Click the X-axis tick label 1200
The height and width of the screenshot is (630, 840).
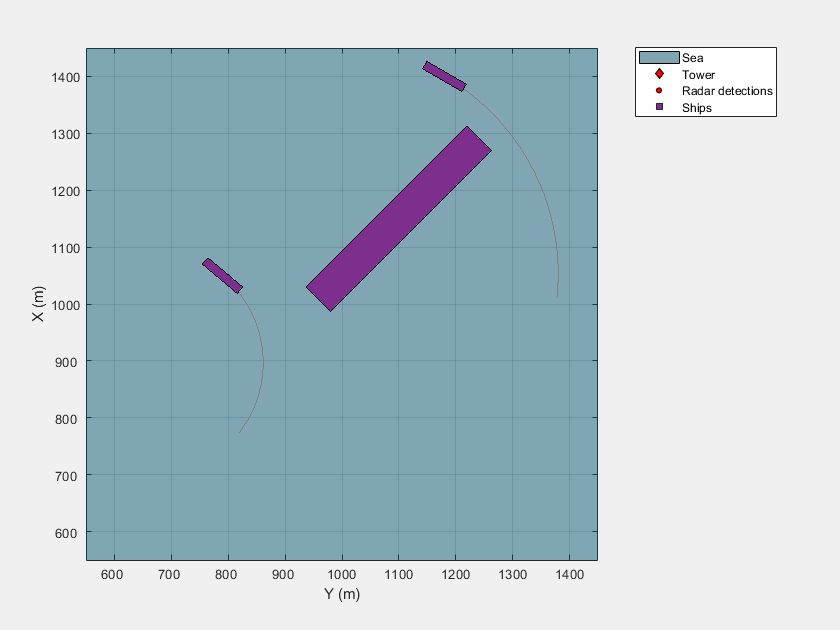[66, 191]
